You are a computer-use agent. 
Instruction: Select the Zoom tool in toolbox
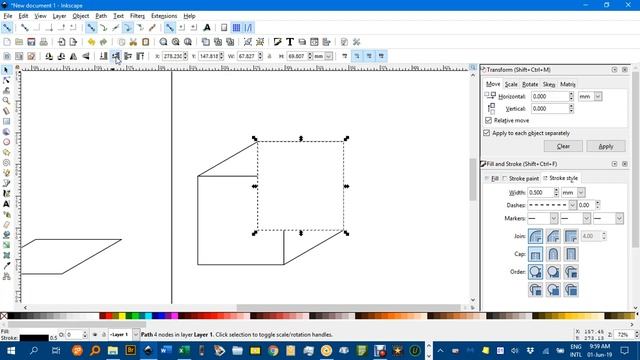[6, 101]
